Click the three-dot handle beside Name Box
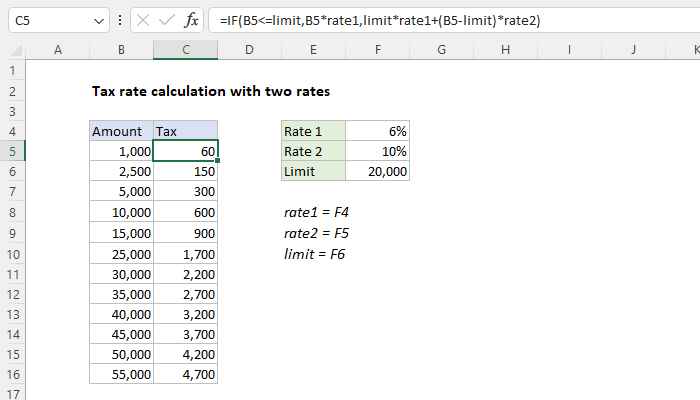The image size is (700, 400). [x=120, y=20]
